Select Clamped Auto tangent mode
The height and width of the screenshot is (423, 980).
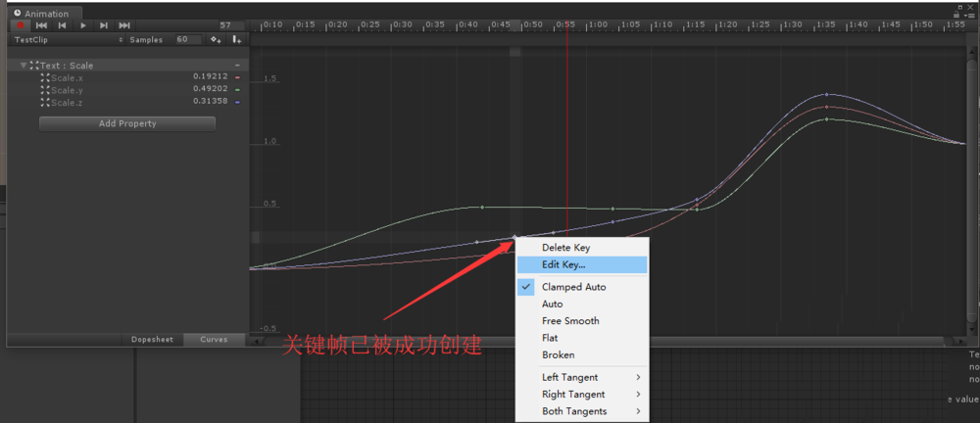point(573,287)
